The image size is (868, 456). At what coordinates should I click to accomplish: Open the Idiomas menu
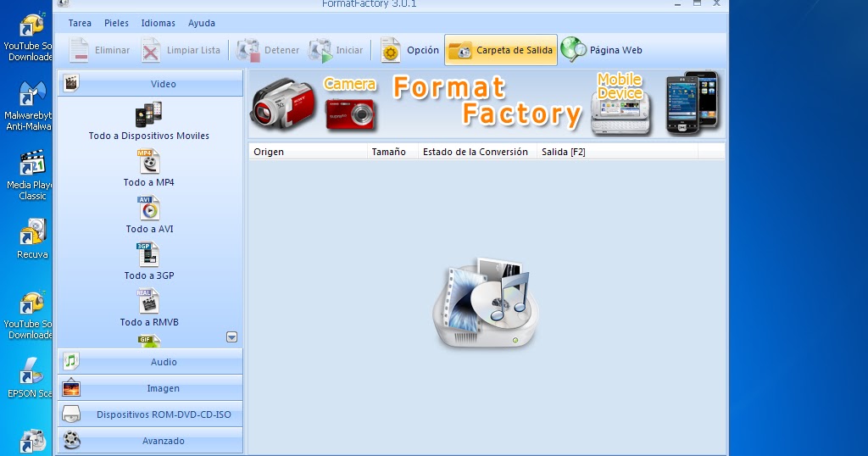click(x=158, y=23)
